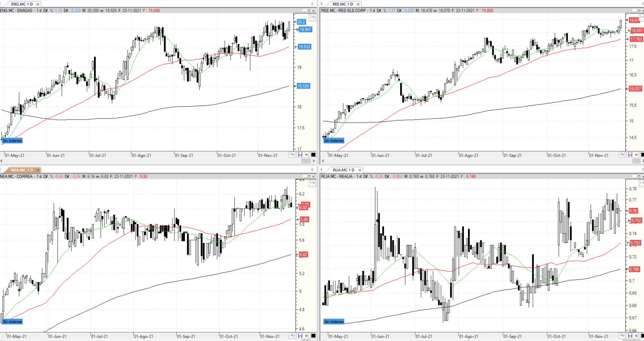Toggle Log scale on NEA.MC chart
This screenshot has height=341, width=644.
pos(312,183)
